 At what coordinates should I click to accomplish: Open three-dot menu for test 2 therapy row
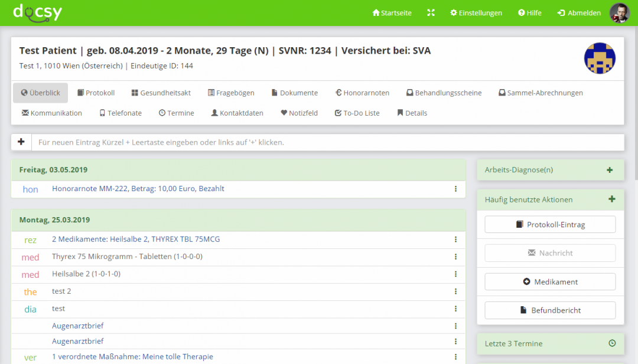coord(455,291)
